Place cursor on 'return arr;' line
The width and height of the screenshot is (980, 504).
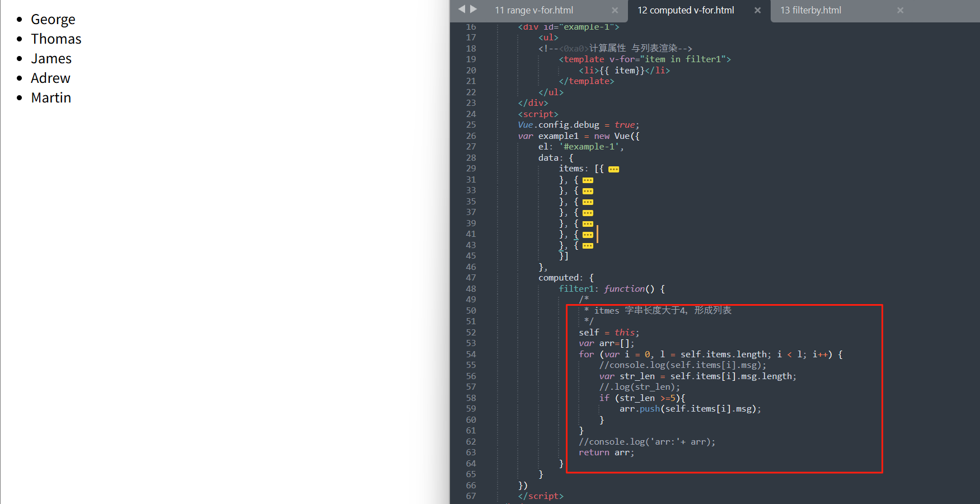[607, 452]
